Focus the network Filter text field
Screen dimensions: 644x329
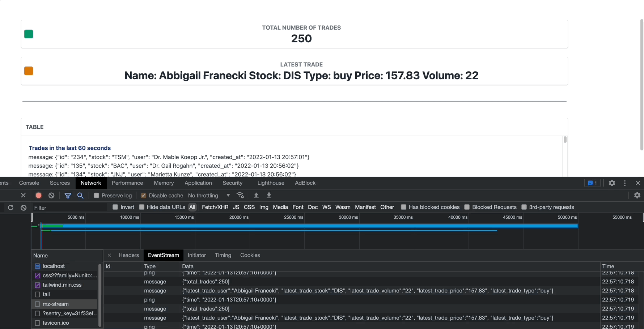coord(69,208)
